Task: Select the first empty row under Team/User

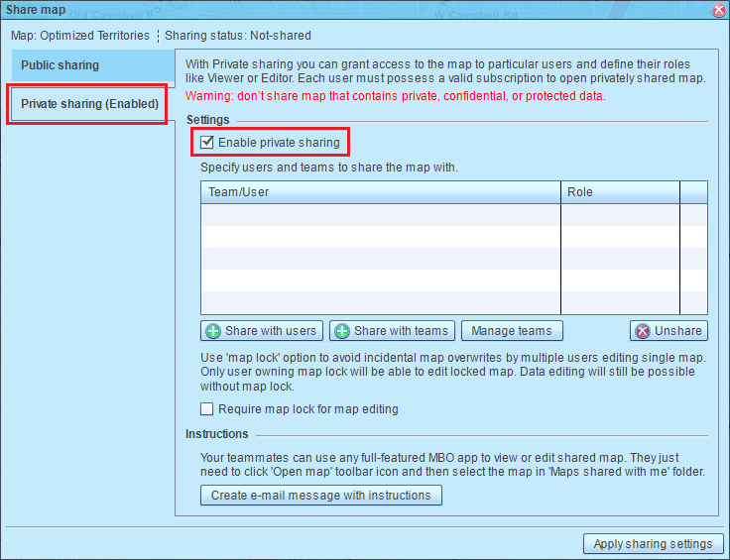Action: [x=381, y=215]
